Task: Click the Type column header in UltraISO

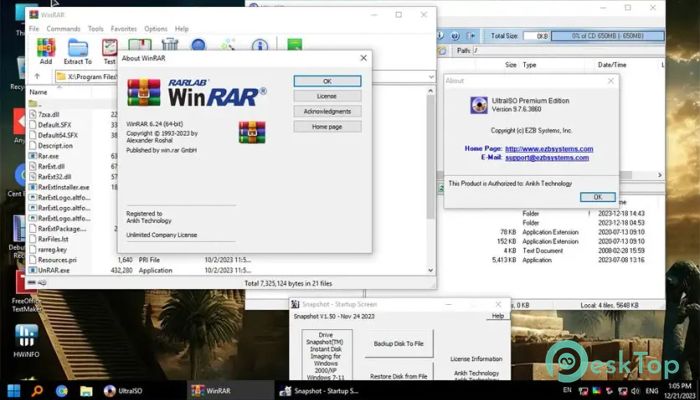Action: [x=529, y=65]
